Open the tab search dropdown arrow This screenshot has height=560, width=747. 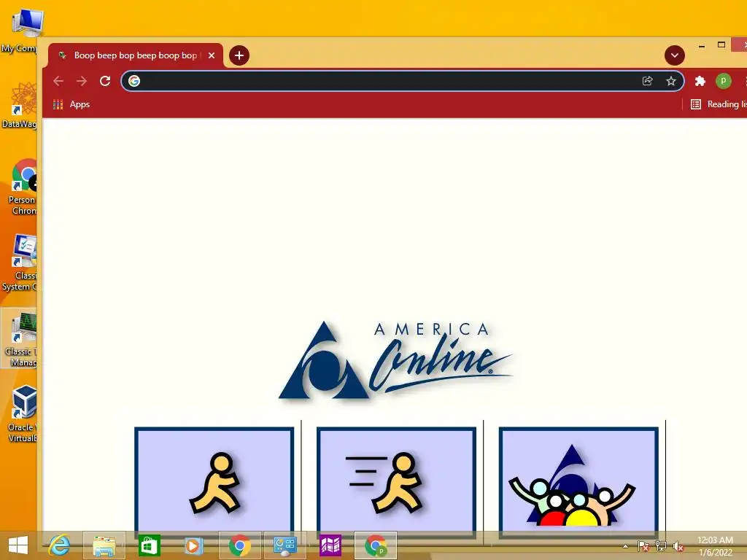pyautogui.click(x=675, y=55)
